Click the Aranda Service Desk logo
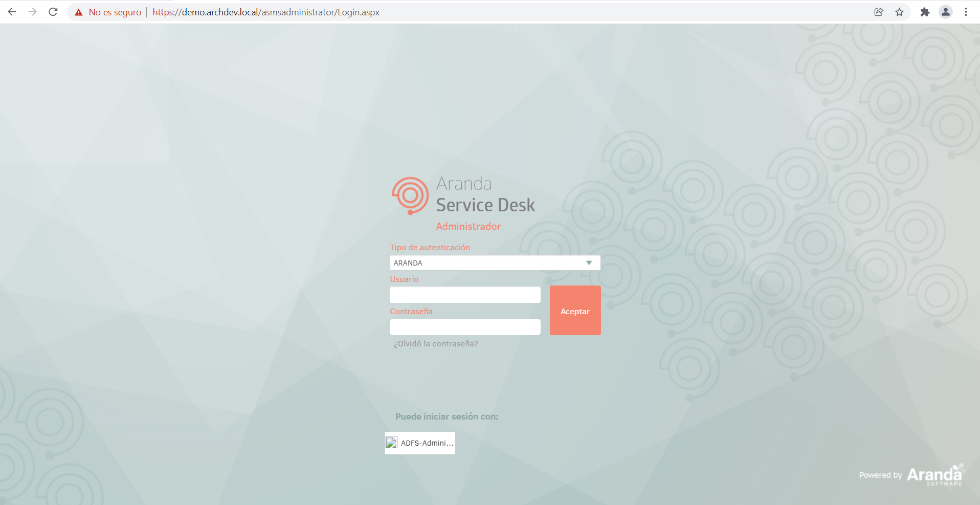Image resolution: width=980 pixels, height=505 pixels. [463, 195]
